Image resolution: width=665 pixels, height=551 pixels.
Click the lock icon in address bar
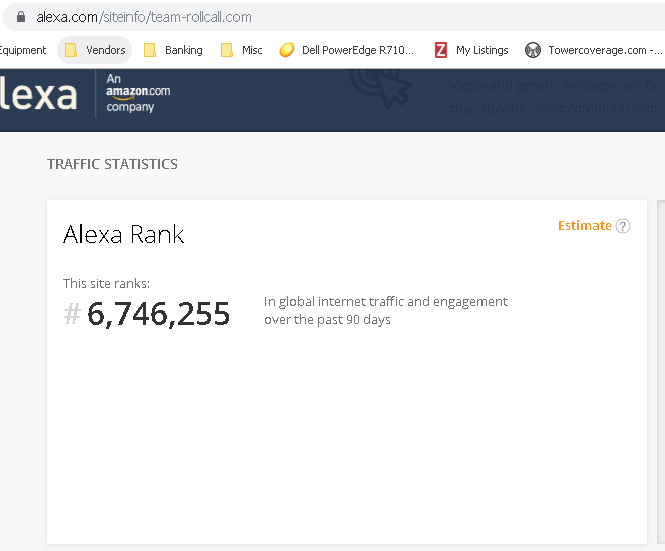pyautogui.click(x=21, y=17)
